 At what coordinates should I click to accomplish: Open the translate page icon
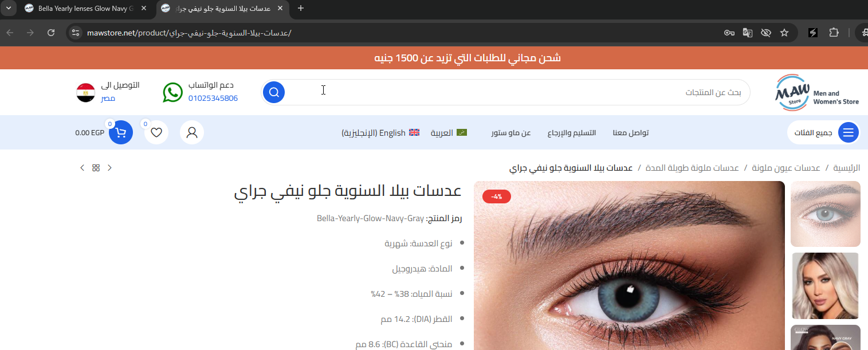748,33
